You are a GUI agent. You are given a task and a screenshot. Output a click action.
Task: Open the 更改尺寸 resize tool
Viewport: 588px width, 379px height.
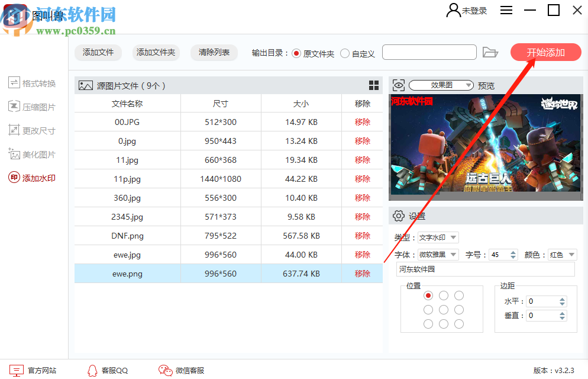(x=33, y=130)
